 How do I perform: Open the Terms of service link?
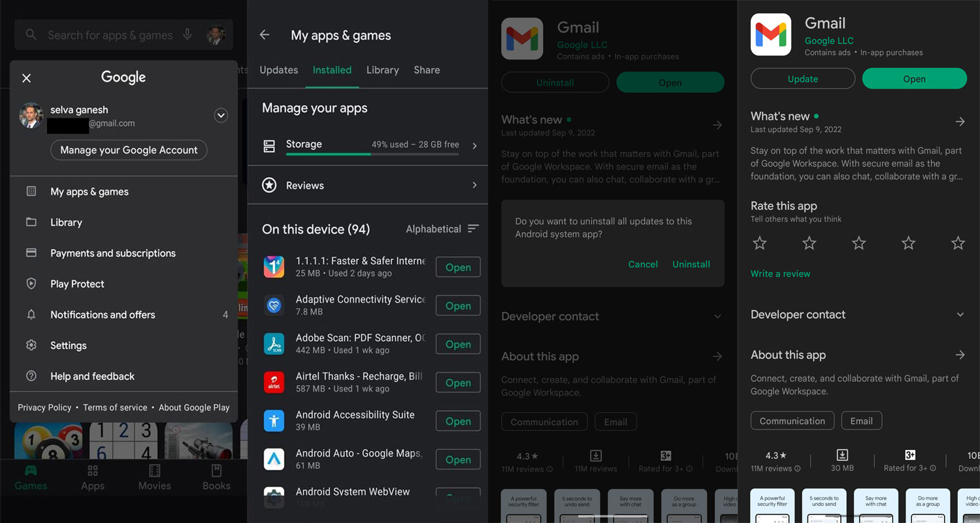(115, 407)
